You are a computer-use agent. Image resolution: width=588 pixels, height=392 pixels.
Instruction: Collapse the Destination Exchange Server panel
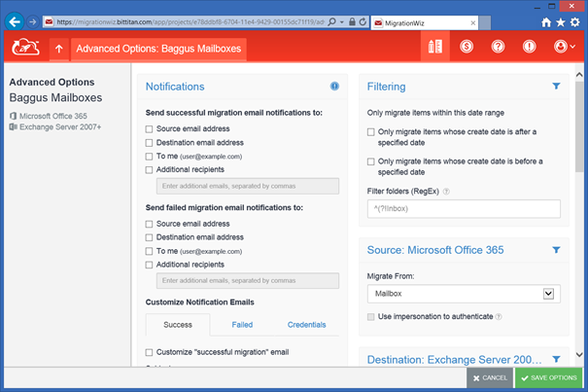556,360
